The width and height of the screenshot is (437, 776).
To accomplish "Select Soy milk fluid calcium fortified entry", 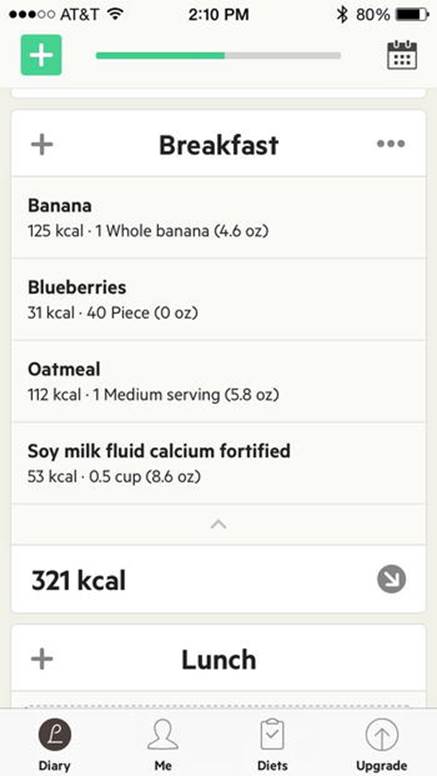I will [218, 463].
